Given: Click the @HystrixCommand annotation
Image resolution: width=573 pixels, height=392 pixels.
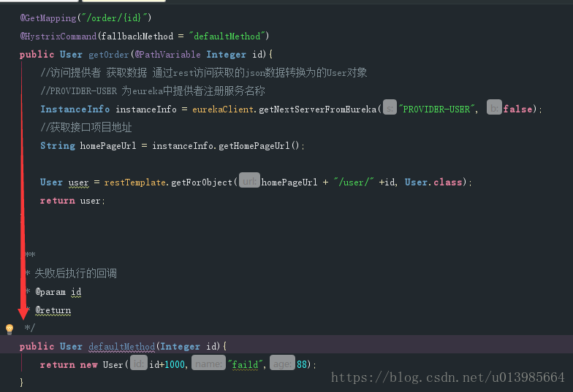Looking at the screenshot, I should (x=58, y=36).
